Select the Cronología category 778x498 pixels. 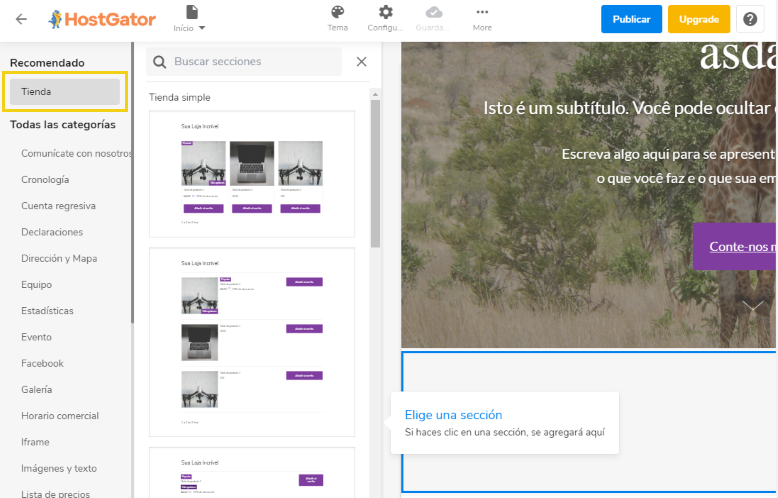click(45, 180)
